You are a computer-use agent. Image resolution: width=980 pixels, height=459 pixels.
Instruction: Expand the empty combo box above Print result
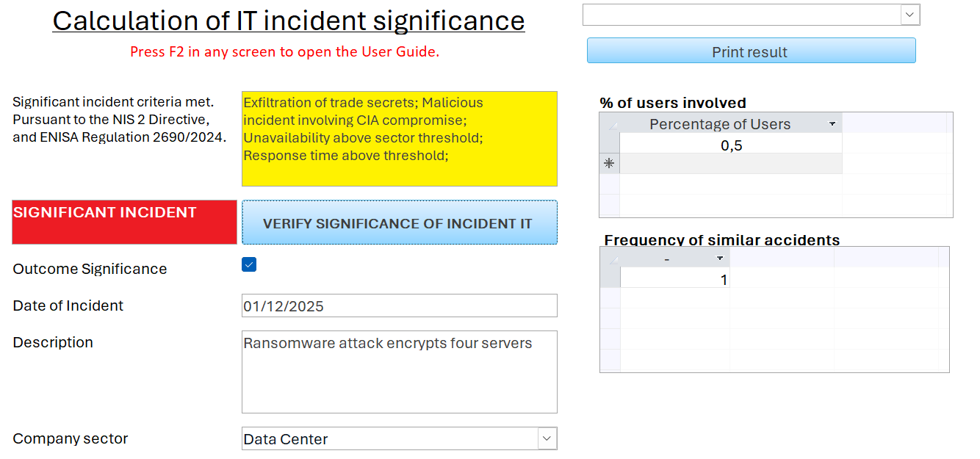click(910, 15)
